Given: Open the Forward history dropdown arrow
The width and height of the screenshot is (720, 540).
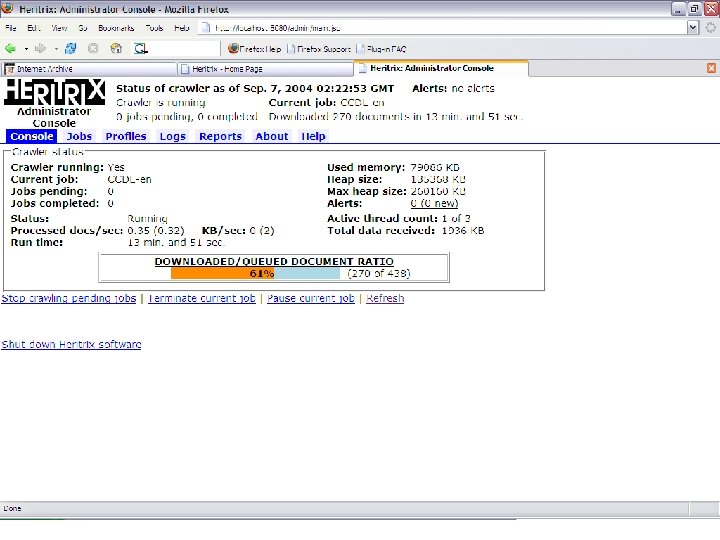Looking at the screenshot, I should (56, 49).
